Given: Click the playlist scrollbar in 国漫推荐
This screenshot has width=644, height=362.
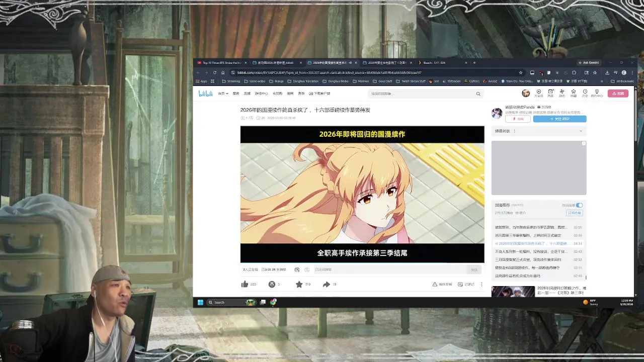Looking at the screenshot, I should pyautogui.click(x=586, y=277).
